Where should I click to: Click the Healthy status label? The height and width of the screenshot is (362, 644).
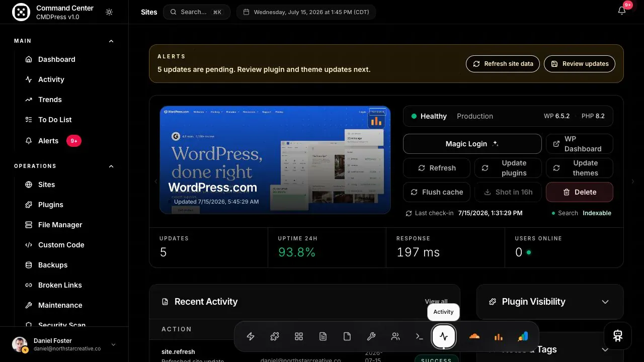[x=434, y=116]
